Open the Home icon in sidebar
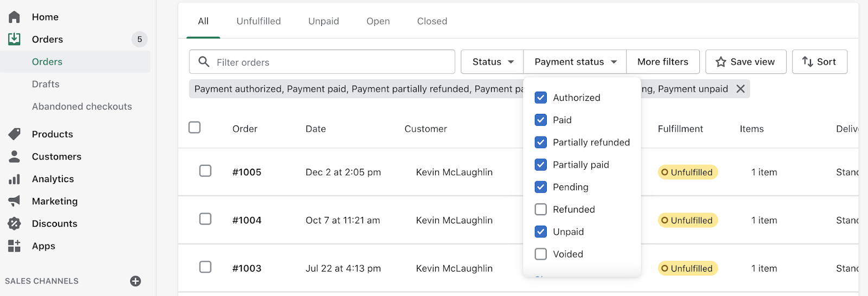This screenshot has width=868, height=296. [x=14, y=17]
